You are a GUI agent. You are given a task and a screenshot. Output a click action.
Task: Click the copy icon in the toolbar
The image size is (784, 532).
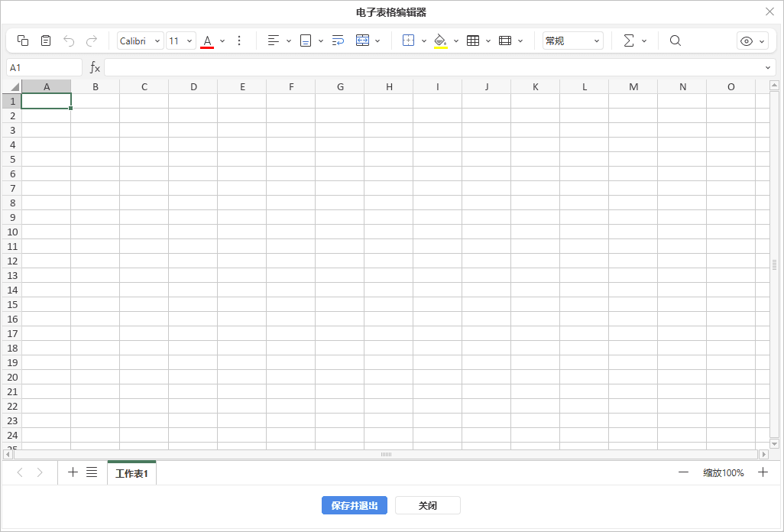click(x=23, y=41)
